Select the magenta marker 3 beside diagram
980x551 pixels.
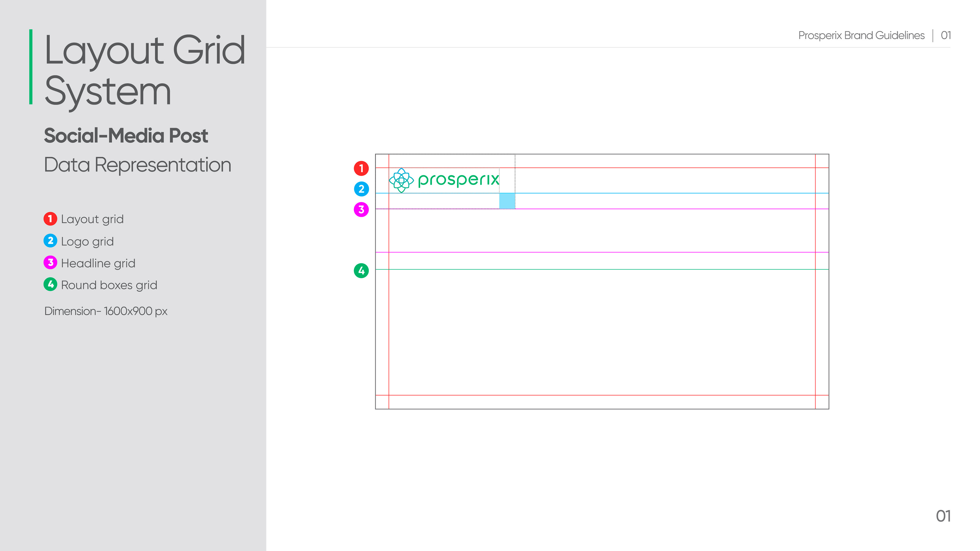click(361, 209)
